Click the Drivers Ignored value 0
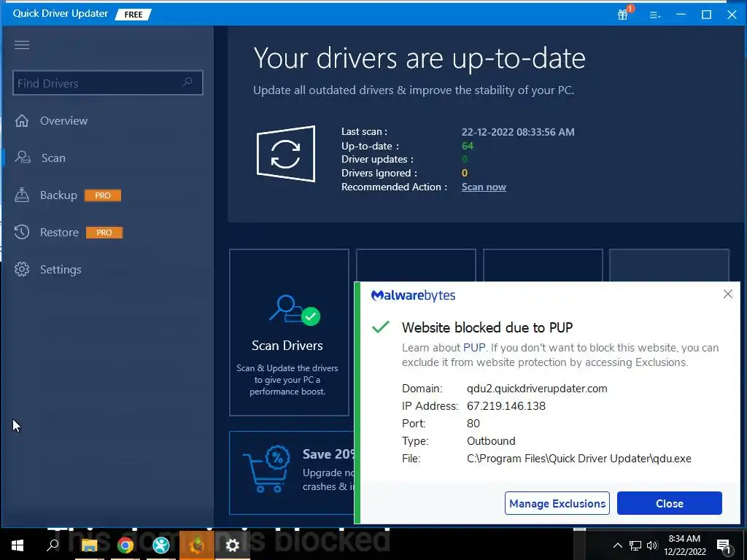Viewport: 747px width, 560px height. 465,173
